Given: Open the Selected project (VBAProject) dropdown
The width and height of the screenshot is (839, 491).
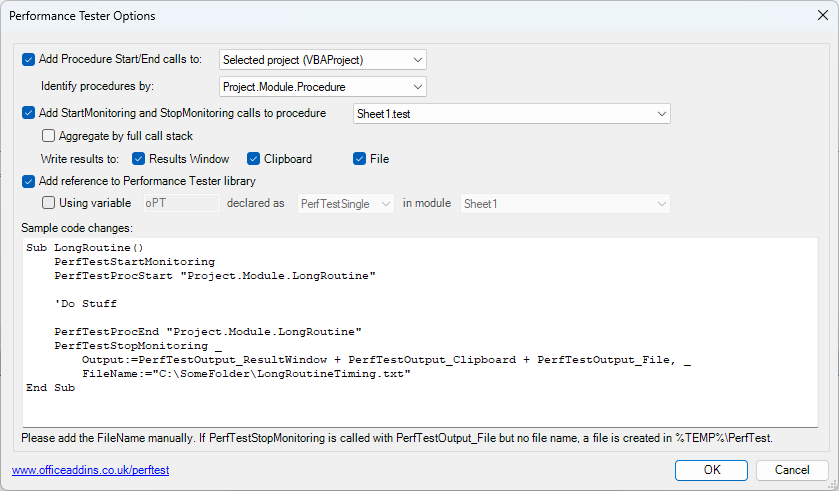Looking at the screenshot, I should click(x=323, y=60).
